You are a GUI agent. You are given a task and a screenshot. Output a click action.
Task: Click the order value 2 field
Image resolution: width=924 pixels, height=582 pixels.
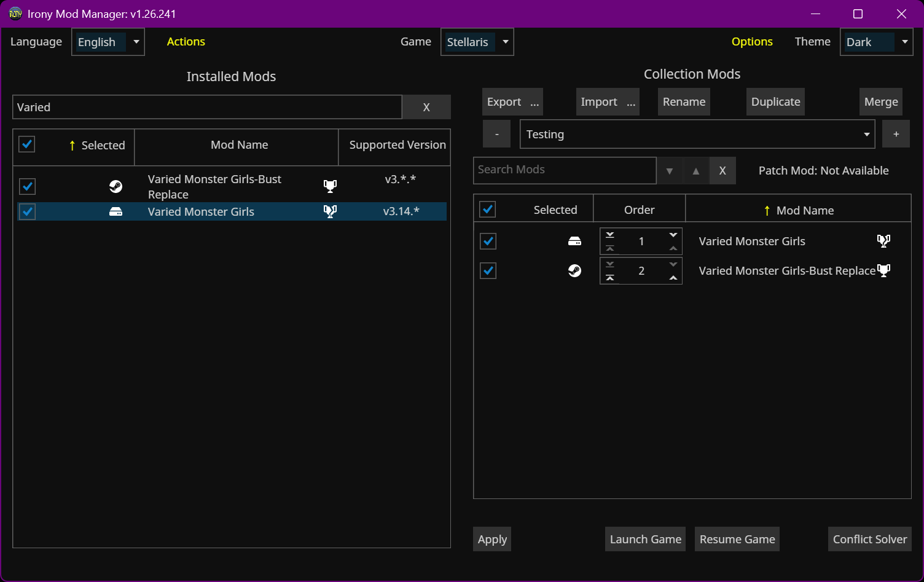[x=641, y=270]
